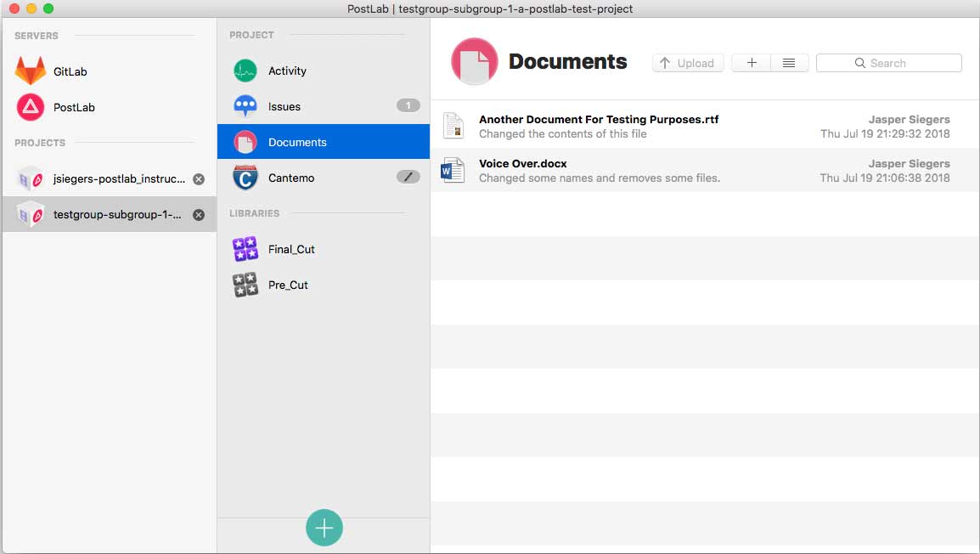The width and height of the screenshot is (980, 554).
Task: Click the 'Thu Jul 19 21:29:32 2018' timestamp
Action: pyautogui.click(x=884, y=133)
